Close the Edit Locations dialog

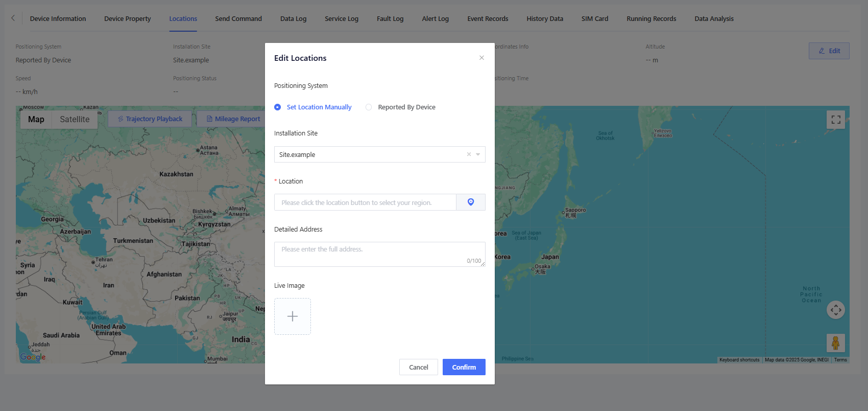click(481, 58)
